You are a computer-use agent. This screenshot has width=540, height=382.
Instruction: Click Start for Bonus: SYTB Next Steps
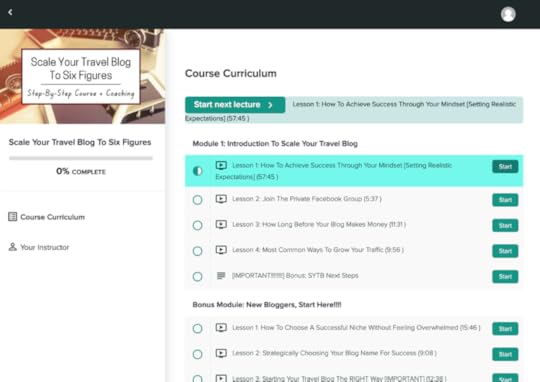[x=505, y=277]
